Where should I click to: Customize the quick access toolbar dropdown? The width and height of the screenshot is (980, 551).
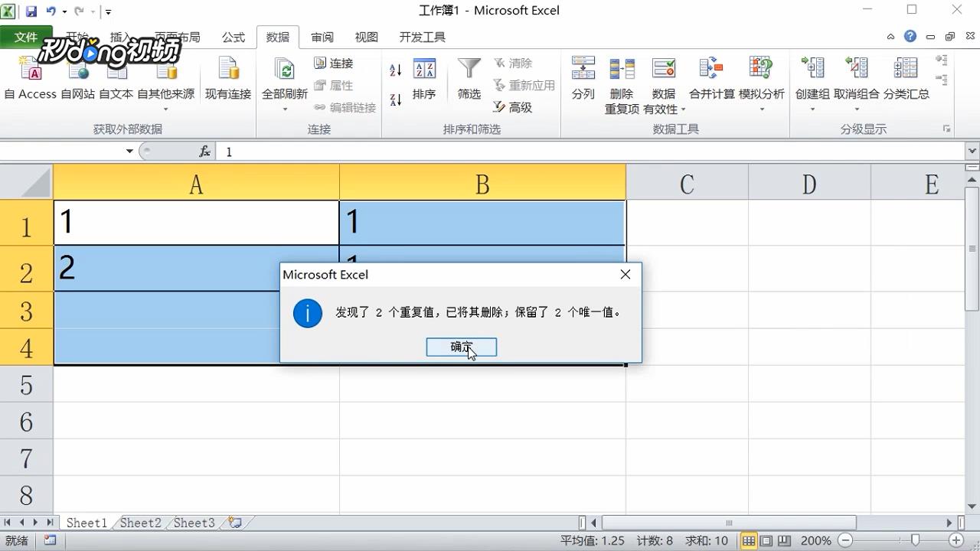(x=108, y=12)
